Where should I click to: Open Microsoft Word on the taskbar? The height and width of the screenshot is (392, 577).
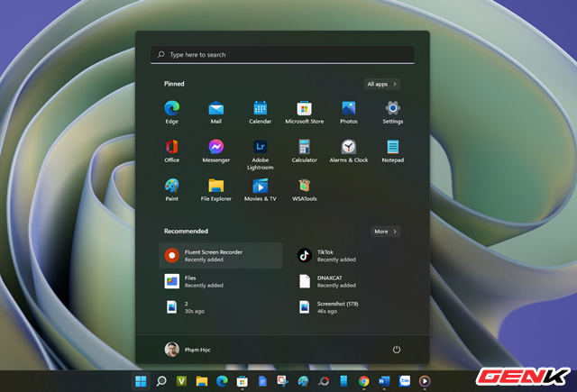click(x=384, y=381)
